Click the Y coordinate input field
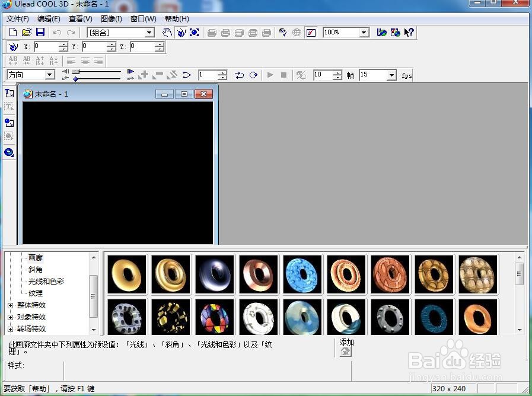This screenshot has height=396, width=532. [x=95, y=47]
